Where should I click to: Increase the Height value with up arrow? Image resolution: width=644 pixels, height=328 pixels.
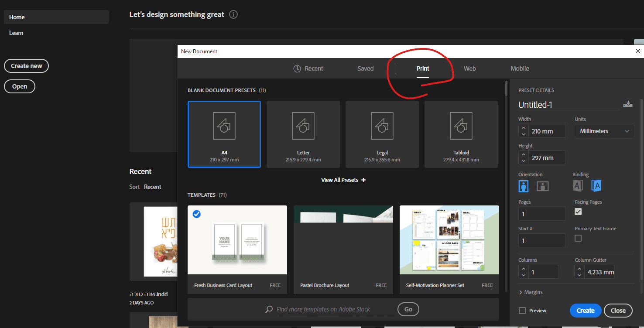pyautogui.click(x=524, y=154)
